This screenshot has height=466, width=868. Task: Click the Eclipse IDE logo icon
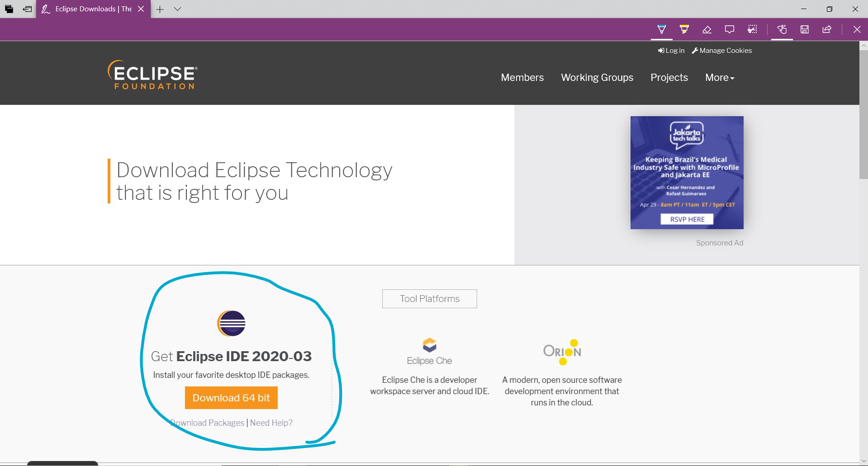tap(231, 323)
